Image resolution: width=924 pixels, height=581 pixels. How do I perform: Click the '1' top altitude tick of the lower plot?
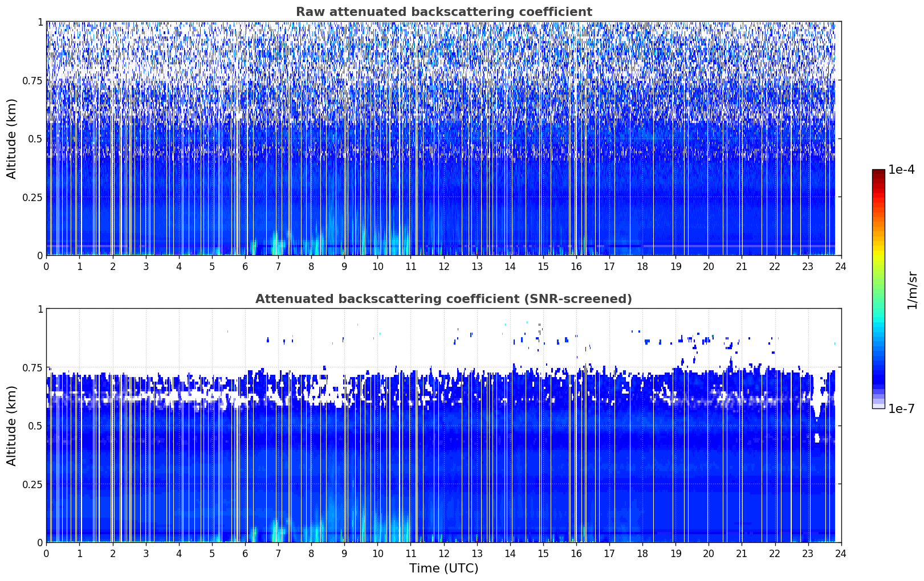pos(40,309)
